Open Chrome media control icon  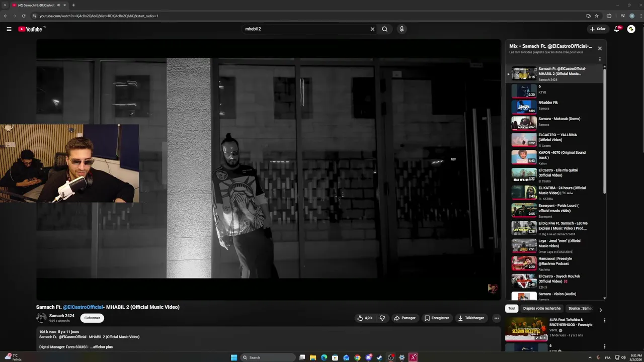(x=622, y=16)
